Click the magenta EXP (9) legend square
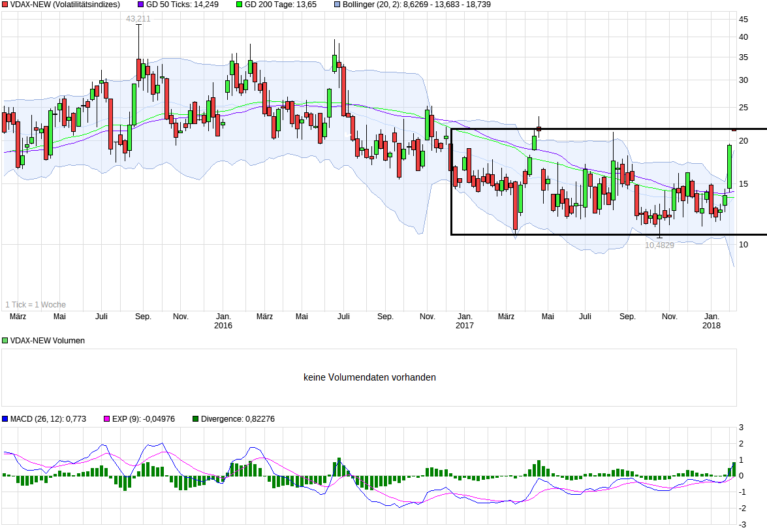Image resolution: width=767 pixels, height=532 pixels. (106, 418)
